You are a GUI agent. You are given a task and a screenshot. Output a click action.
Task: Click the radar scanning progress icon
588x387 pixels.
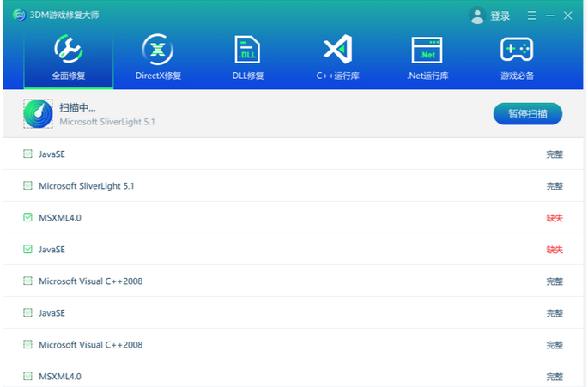tap(38, 113)
